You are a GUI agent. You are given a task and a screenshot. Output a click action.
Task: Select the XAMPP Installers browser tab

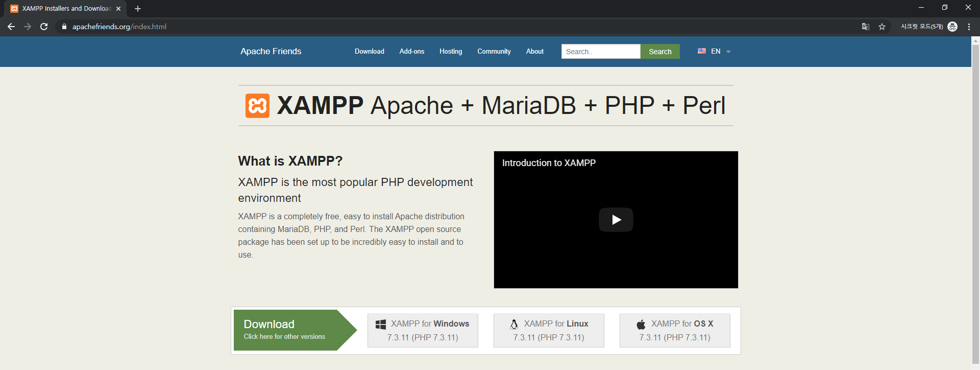coord(65,9)
